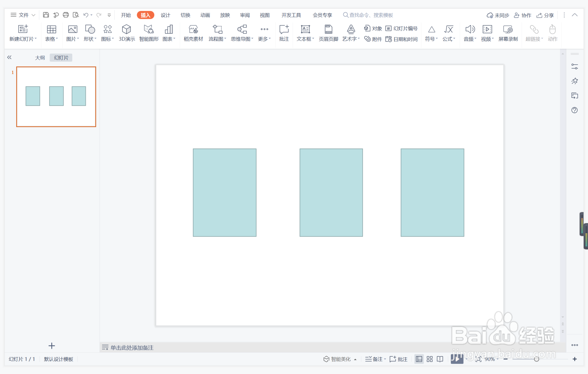The width and height of the screenshot is (588, 374).
Task: Click the zoom slider handle
Action: coord(536,359)
